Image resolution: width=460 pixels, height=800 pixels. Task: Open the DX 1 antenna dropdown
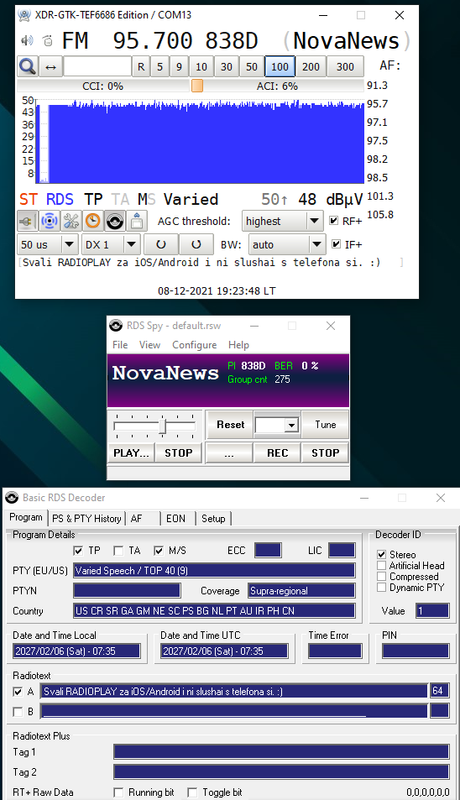pos(111,244)
